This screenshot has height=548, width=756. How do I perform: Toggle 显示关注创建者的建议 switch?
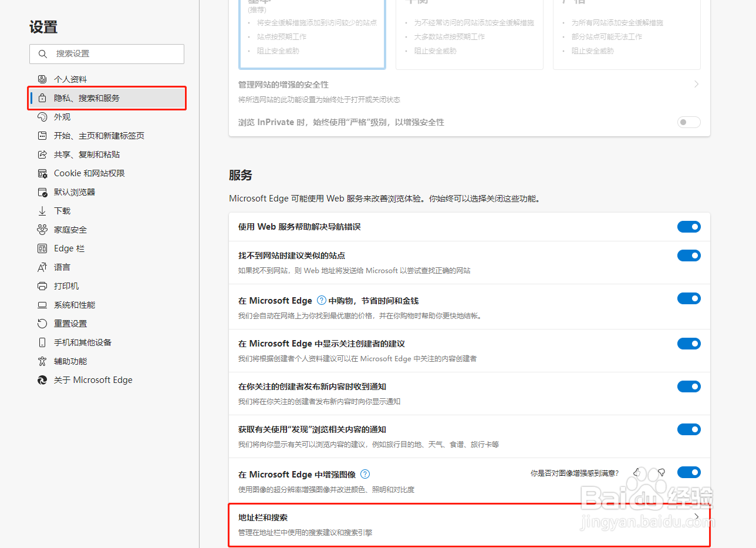pyautogui.click(x=689, y=344)
